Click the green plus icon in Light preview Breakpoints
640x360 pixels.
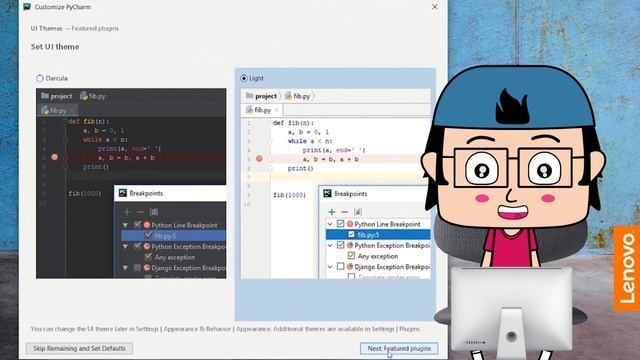pyautogui.click(x=331, y=212)
